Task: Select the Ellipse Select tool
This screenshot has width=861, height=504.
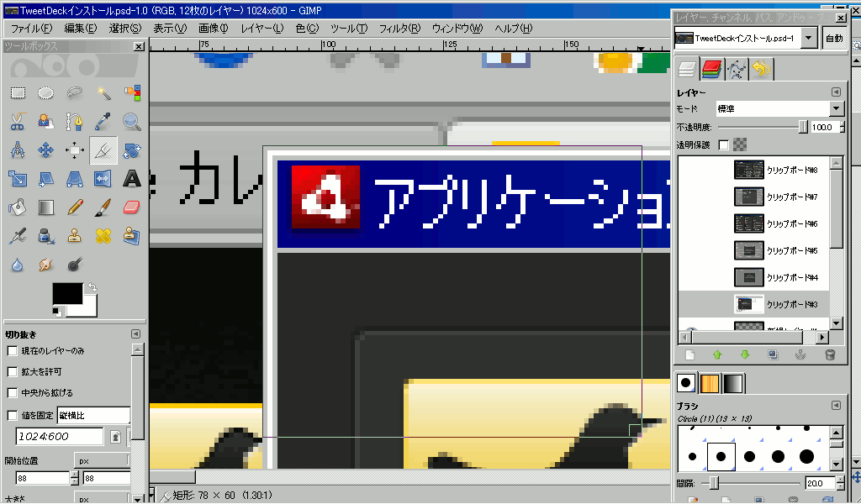Action: point(45,92)
